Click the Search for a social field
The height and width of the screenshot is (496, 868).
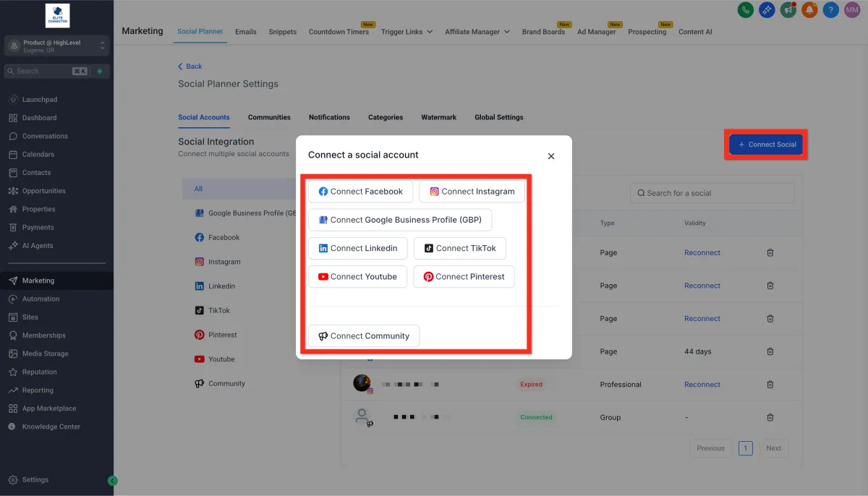[x=712, y=193]
